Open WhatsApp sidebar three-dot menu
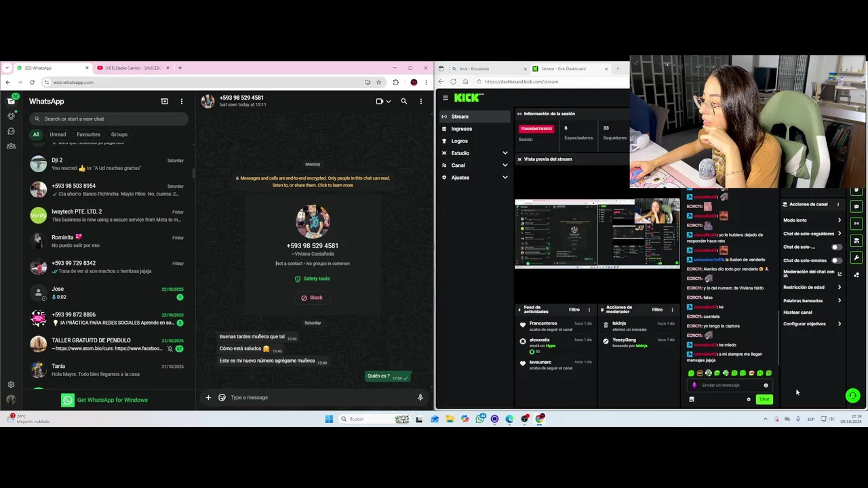This screenshot has width=868, height=488. point(181,101)
